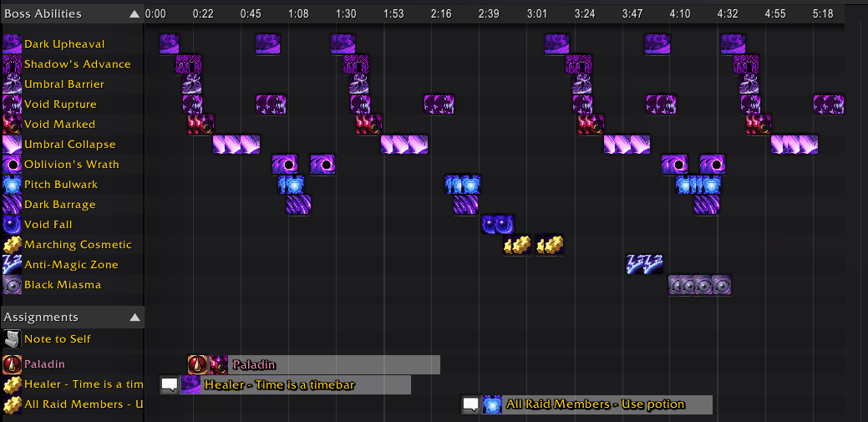Click the All Raid Members - Use potion bar
This screenshot has height=422, width=868.
[586, 404]
